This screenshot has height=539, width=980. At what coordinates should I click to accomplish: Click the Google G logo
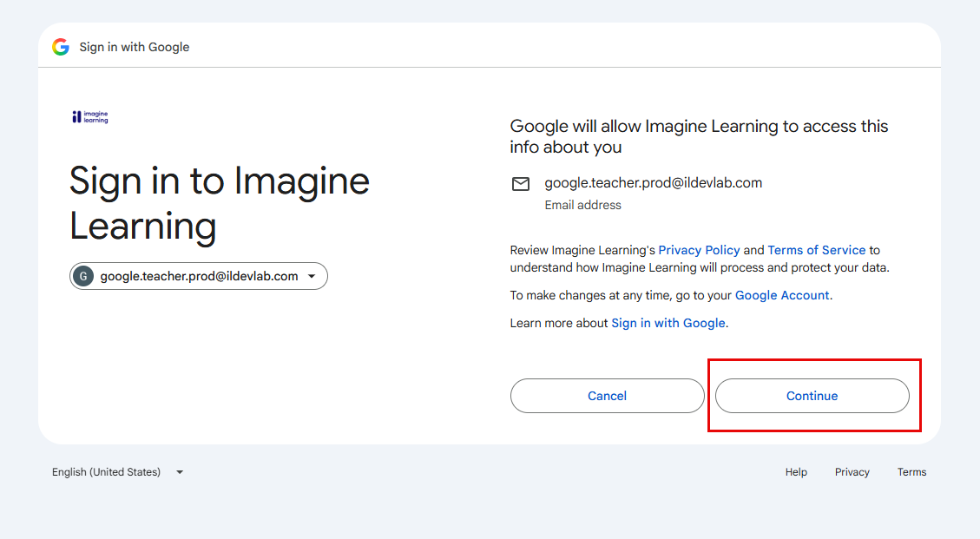[61, 47]
